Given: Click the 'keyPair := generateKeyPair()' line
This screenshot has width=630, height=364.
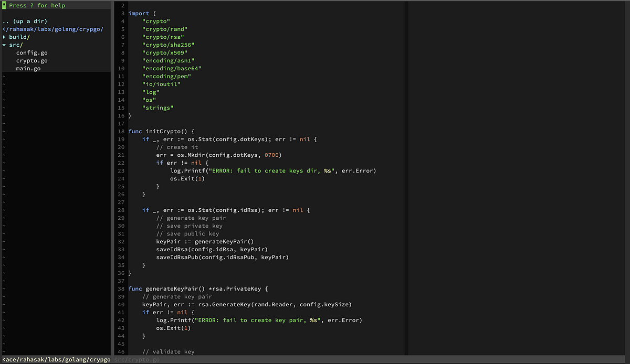Looking at the screenshot, I should click(205, 241).
